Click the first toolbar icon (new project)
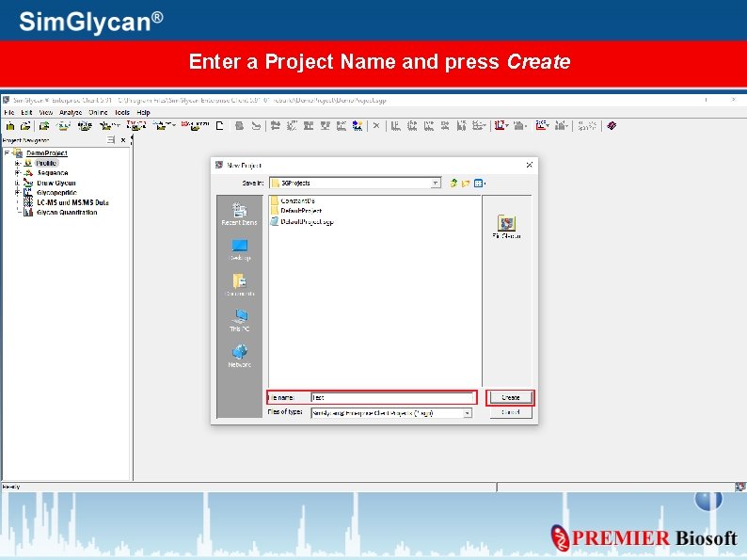 10,126
